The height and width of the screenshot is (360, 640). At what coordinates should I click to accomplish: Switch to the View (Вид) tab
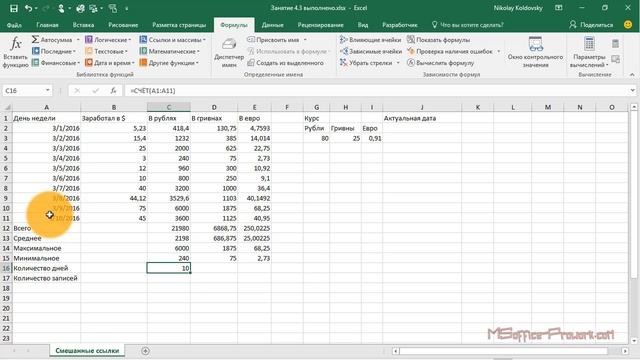(363, 25)
